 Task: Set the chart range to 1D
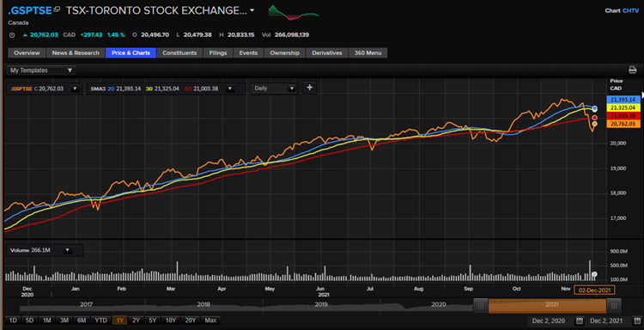13,321
